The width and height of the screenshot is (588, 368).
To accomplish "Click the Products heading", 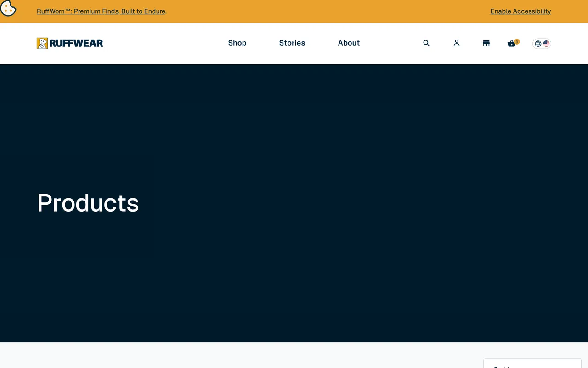I will click(88, 203).
